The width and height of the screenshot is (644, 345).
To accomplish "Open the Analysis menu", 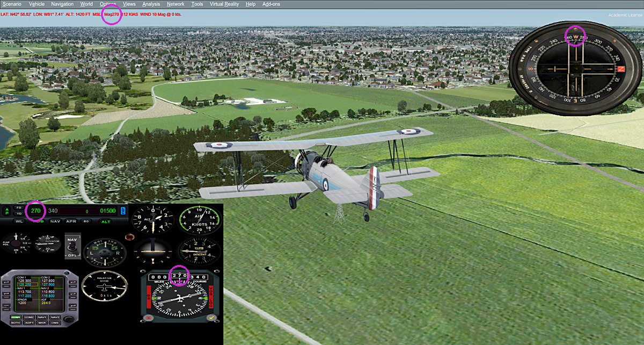I will tap(151, 4).
